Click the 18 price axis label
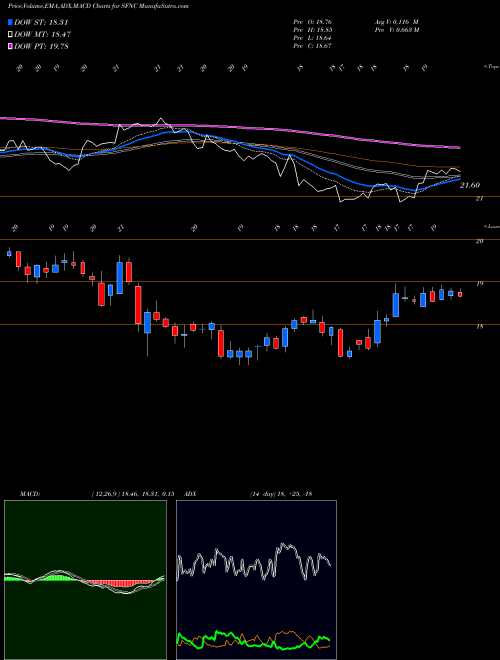The image size is (500, 660). tap(479, 327)
